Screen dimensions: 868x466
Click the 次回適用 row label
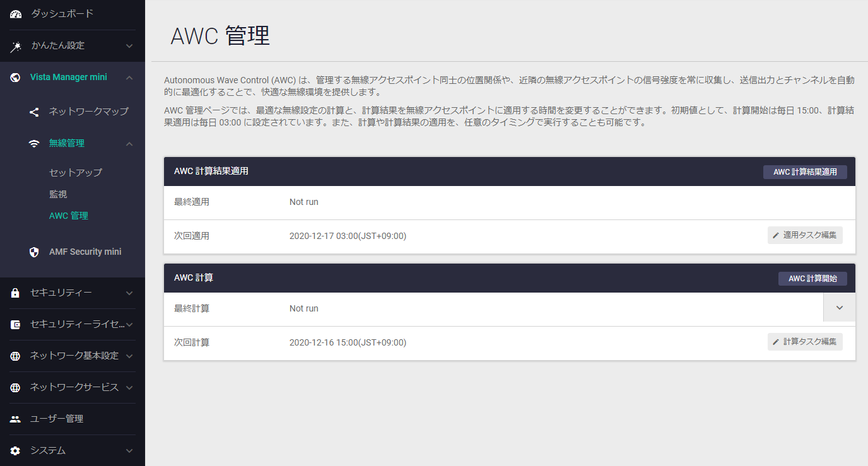[x=192, y=236]
